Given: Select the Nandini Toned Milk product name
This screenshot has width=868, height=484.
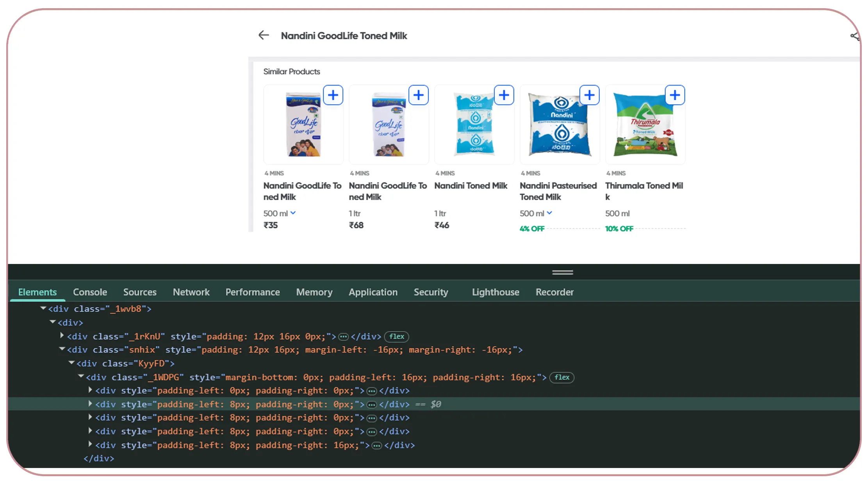Looking at the screenshot, I should point(471,186).
